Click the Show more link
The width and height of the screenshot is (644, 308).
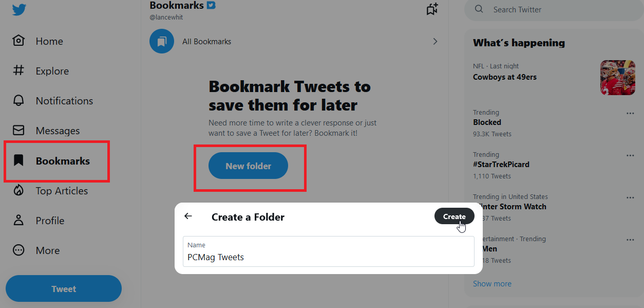(x=491, y=283)
